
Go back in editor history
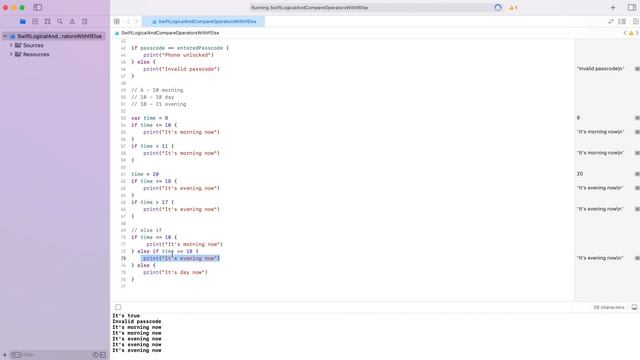point(128,21)
